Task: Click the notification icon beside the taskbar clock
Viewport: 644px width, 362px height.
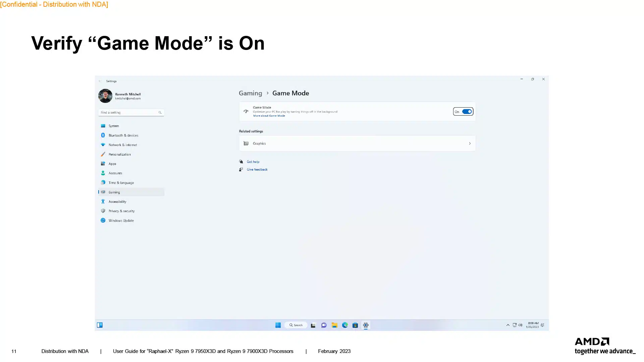Action: (543, 325)
